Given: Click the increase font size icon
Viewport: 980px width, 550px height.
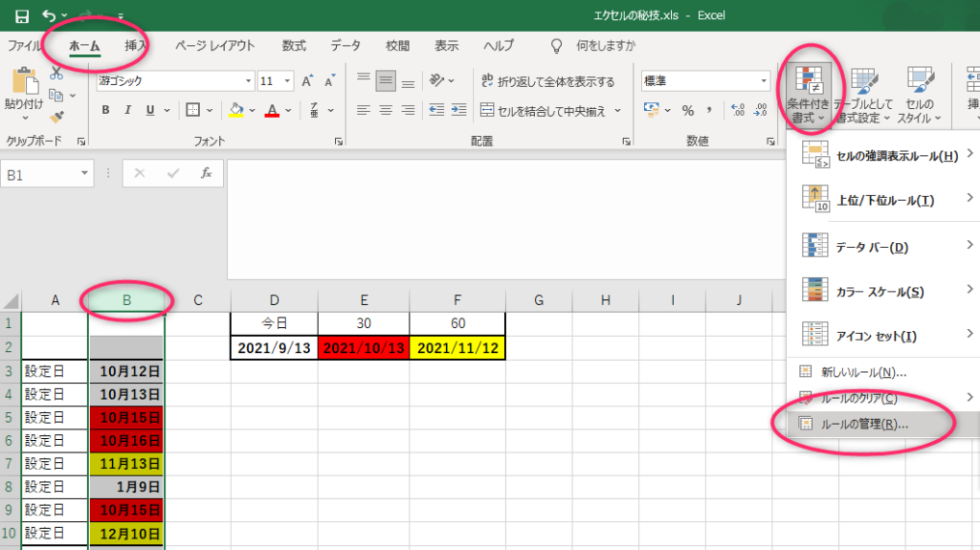Looking at the screenshot, I should pyautogui.click(x=307, y=81).
